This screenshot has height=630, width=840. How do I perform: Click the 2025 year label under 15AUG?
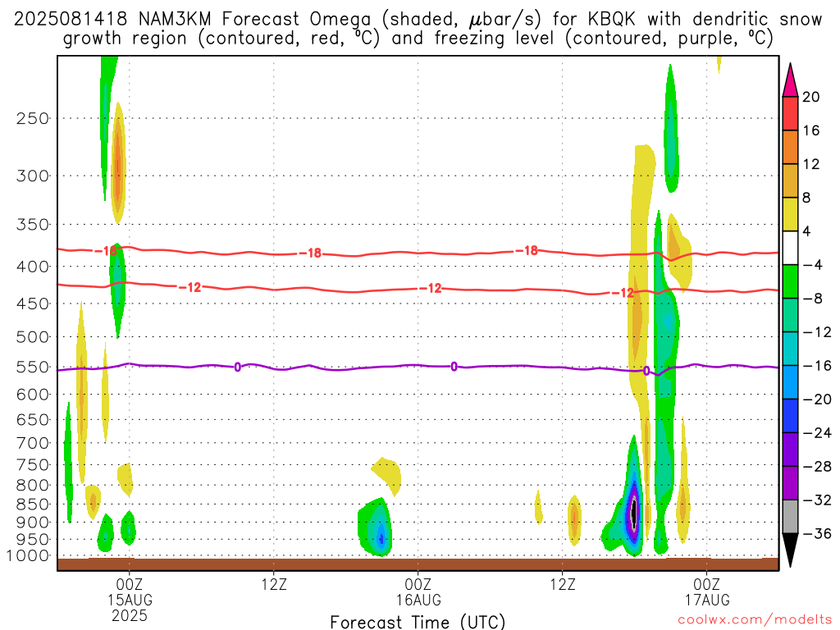pyautogui.click(x=130, y=615)
